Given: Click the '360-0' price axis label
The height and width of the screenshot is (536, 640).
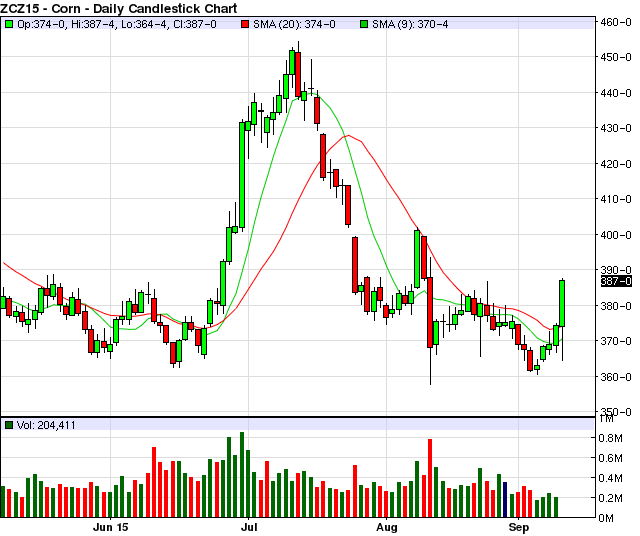Looking at the screenshot, I should 616,377.
